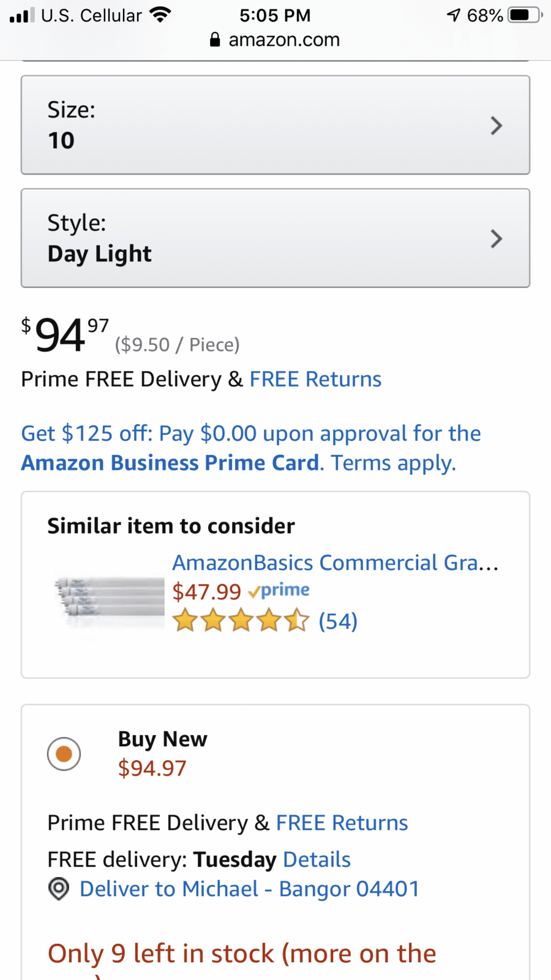Select the Buy New radio button
Image resolution: width=551 pixels, height=980 pixels.
(x=64, y=753)
